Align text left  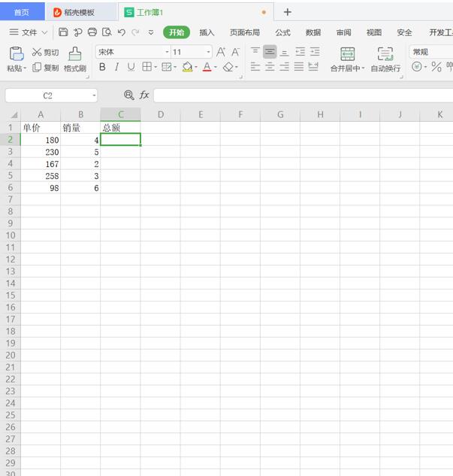click(x=255, y=66)
